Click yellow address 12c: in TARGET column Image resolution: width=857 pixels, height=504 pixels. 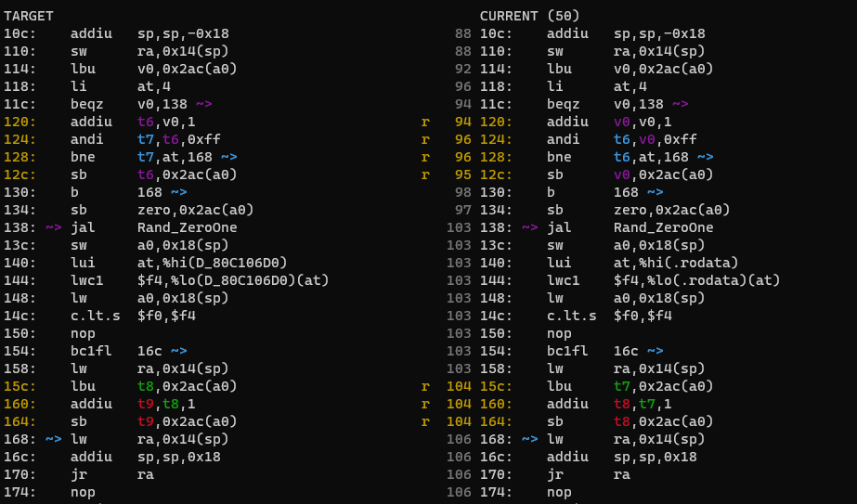tap(17, 174)
